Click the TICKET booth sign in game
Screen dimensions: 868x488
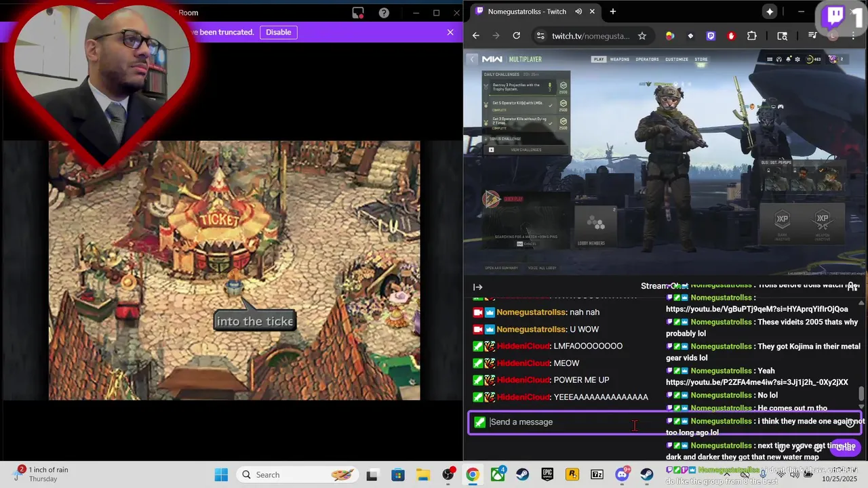tap(219, 220)
